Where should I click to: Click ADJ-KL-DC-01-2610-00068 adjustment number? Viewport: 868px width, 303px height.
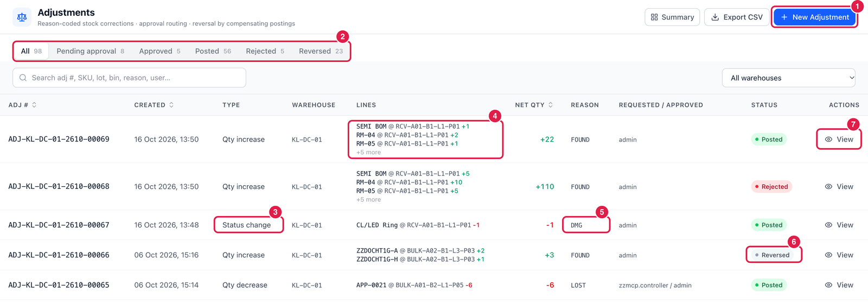click(59, 187)
